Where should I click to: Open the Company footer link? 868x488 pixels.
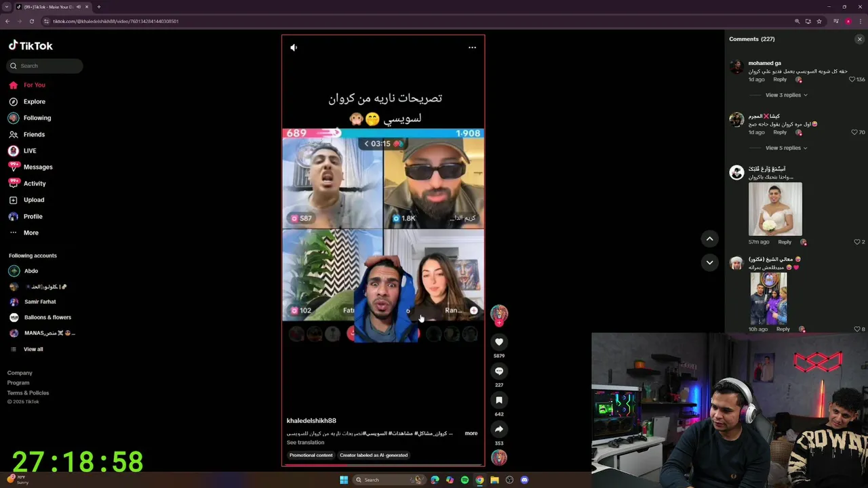point(20,373)
